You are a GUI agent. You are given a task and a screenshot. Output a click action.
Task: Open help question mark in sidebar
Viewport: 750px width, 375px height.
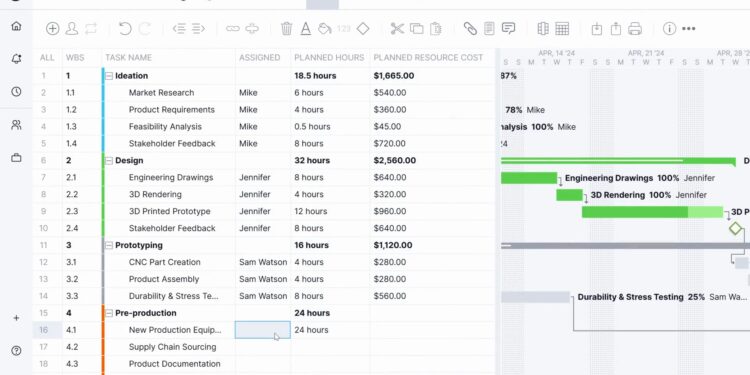pos(16,351)
